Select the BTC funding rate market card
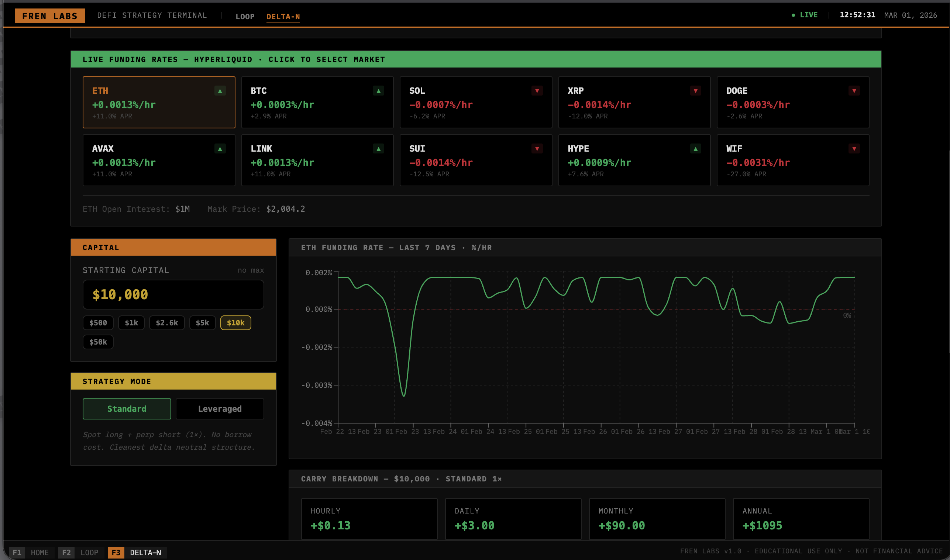Image resolution: width=950 pixels, height=560 pixels. 317,102
